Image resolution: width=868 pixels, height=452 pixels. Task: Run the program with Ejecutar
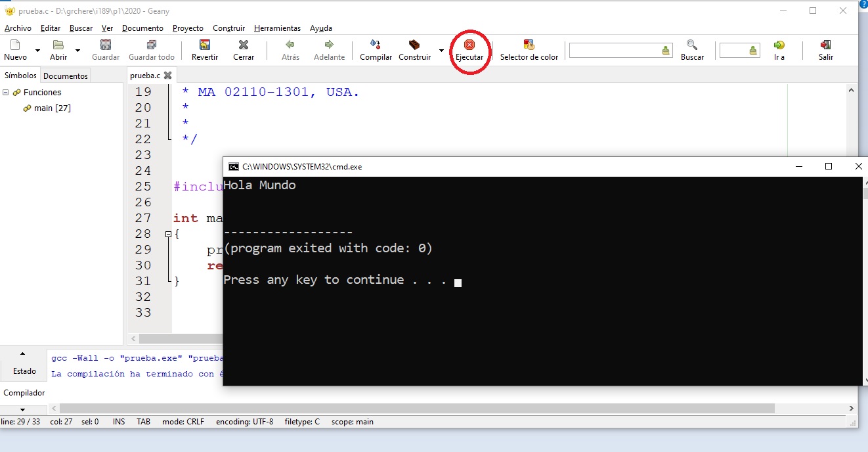469,50
